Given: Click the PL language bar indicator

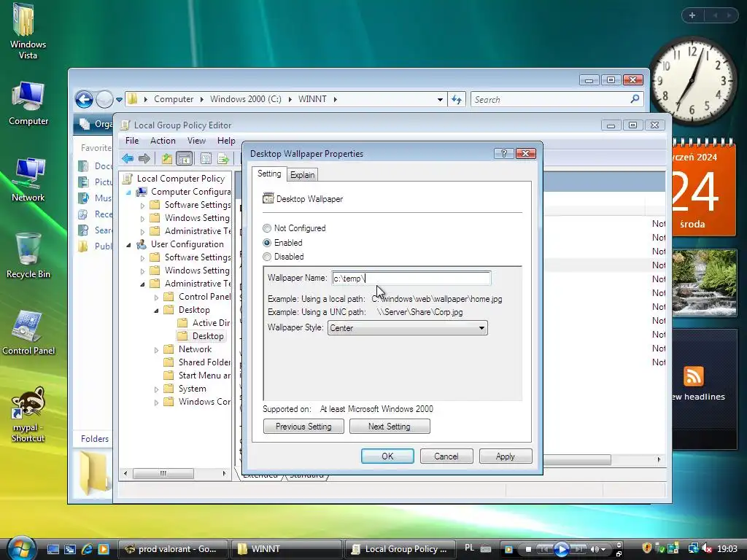Looking at the screenshot, I should tap(469, 548).
